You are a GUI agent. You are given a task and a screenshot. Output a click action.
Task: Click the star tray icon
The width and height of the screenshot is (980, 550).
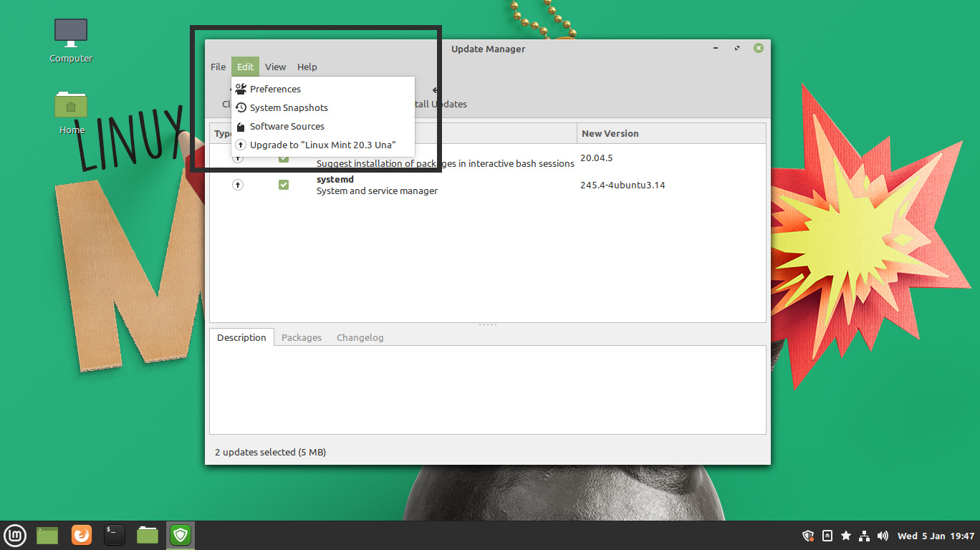point(845,536)
